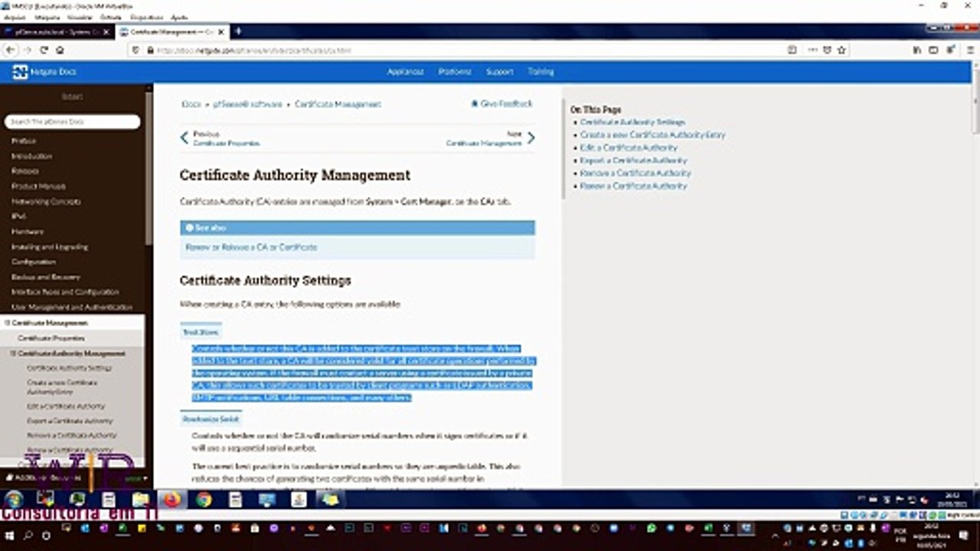Open Backup and Recovery in sidebar
This screenshot has height=551, width=980.
point(46,277)
